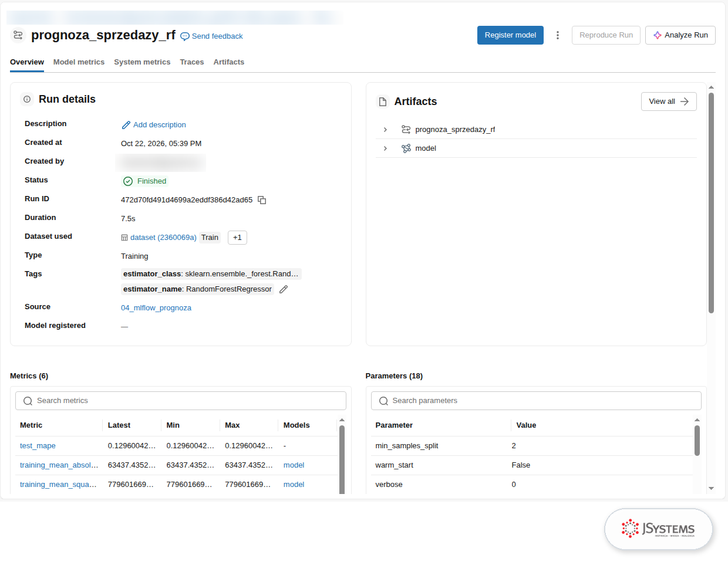Open the 04_mlflow_prognoza source link
Image resolution: width=728 pixels, height=565 pixels.
point(156,308)
